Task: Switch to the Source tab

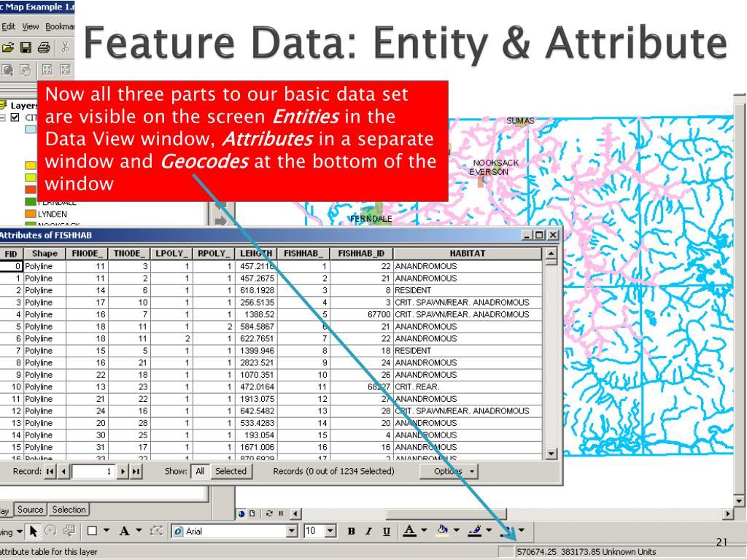Action: coord(31,510)
